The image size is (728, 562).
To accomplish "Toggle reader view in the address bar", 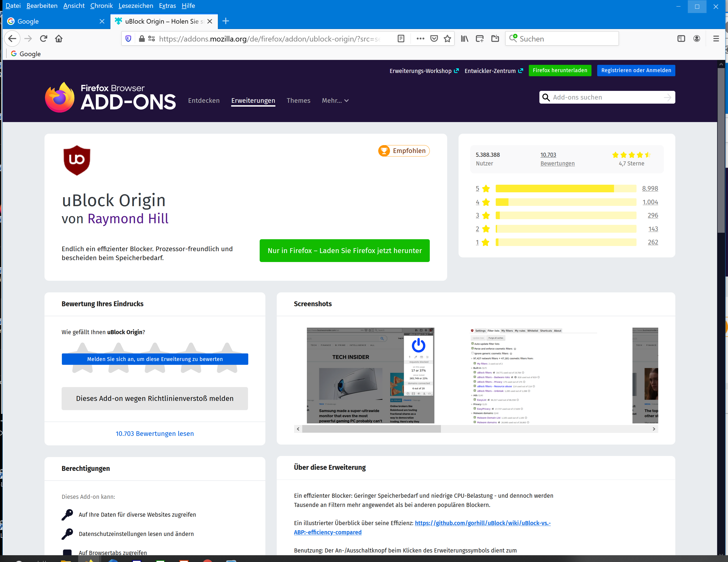I will point(401,39).
